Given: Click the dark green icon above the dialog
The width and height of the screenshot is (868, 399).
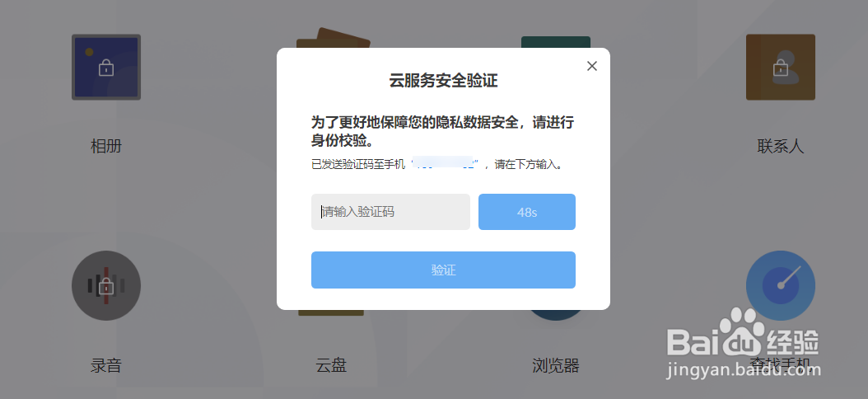Looking at the screenshot, I should (x=556, y=42).
